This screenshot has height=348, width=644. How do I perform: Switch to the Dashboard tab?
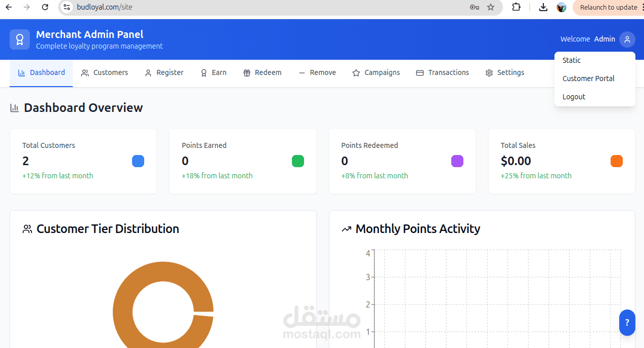tap(41, 72)
